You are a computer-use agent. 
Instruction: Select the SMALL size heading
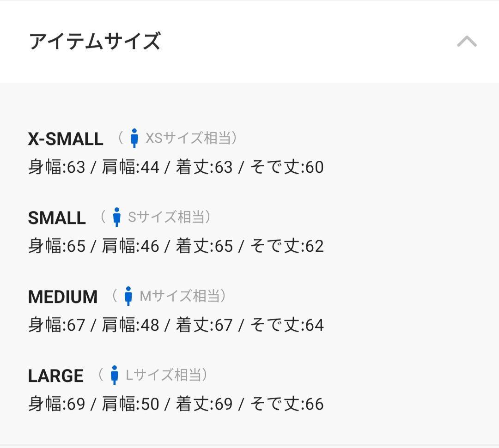pyautogui.click(x=57, y=218)
